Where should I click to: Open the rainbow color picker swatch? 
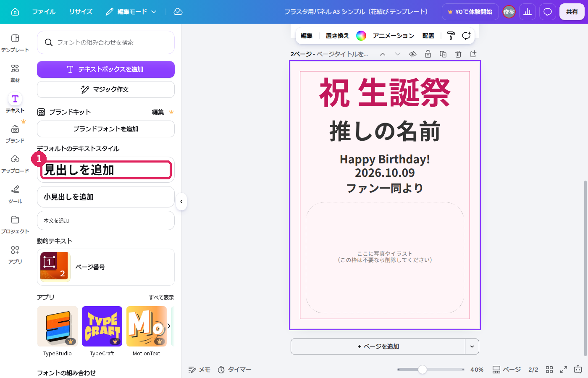tap(361, 36)
